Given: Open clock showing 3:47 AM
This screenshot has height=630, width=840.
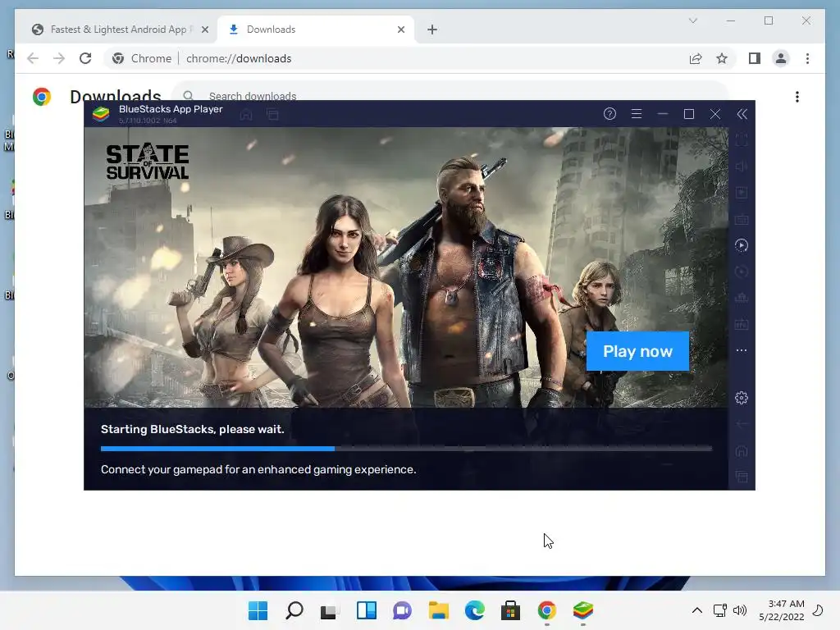Looking at the screenshot, I should pos(782,610).
